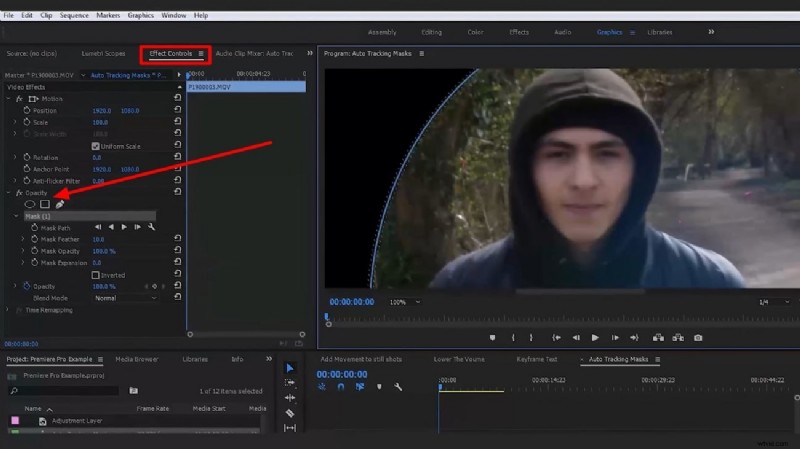The width and height of the screenshot is (800, 449).
Task: Mark Out point in Program monitor
Action: [x=531, y=338]
